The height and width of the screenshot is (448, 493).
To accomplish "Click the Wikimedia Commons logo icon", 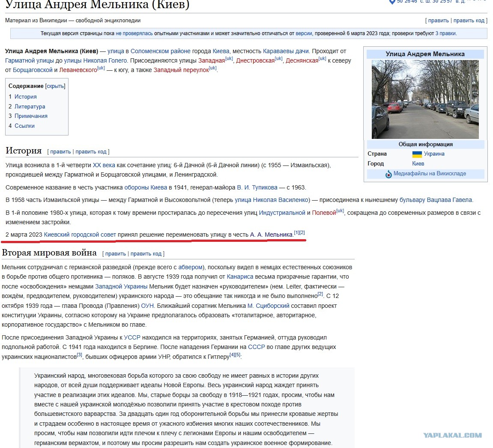I will (x=388, y=174).
